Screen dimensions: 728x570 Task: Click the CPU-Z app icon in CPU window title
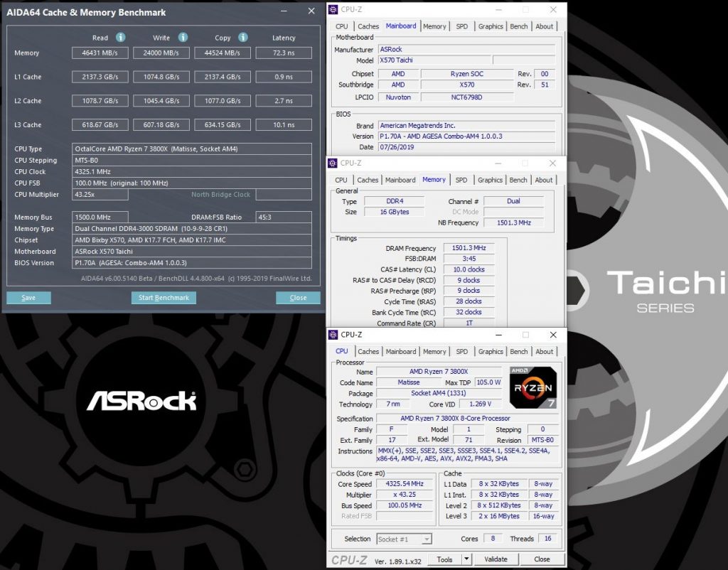coord(333,335)
